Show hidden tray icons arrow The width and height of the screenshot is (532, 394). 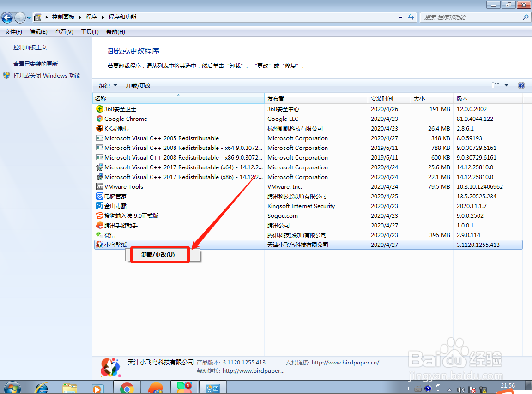coord(449,389)
